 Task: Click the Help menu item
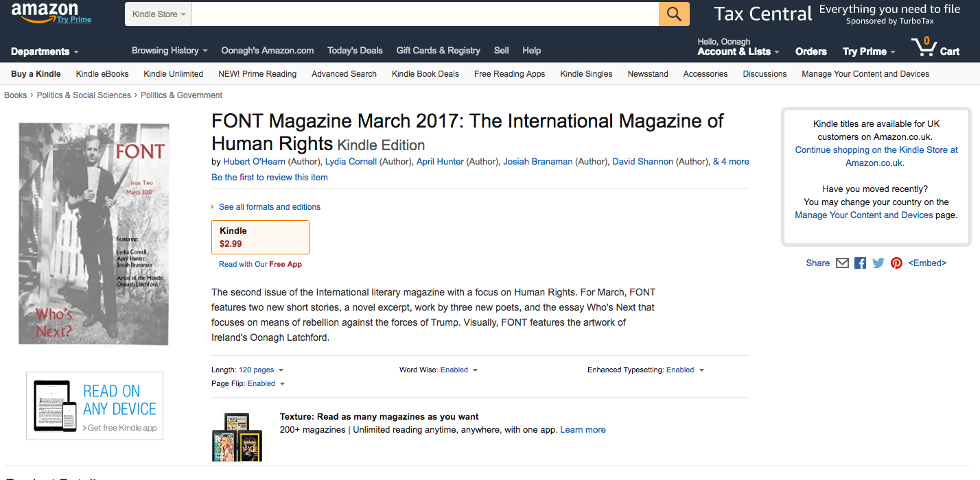[x=532, y=51]
